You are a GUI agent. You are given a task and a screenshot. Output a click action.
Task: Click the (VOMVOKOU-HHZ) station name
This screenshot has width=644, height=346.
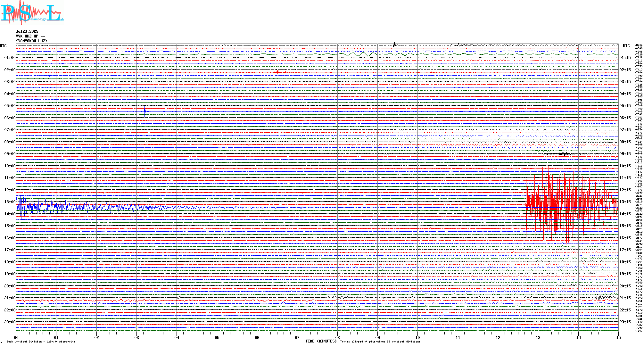[x=31, y=41]
